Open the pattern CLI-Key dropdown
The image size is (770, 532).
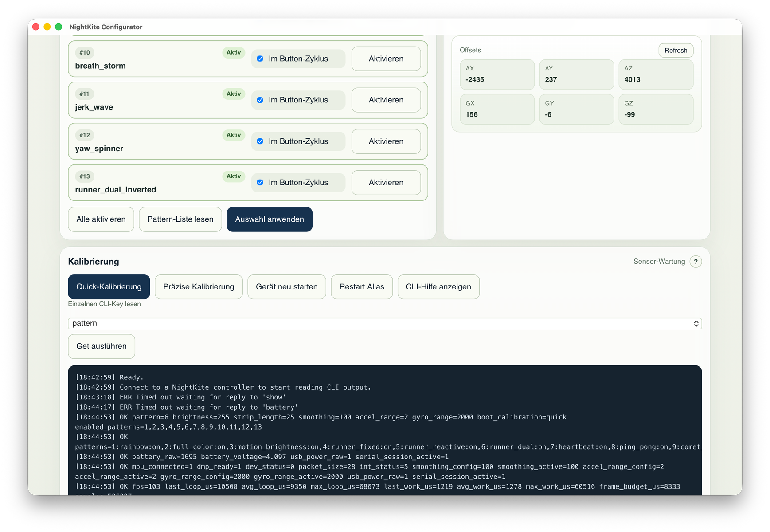point(384,324)
